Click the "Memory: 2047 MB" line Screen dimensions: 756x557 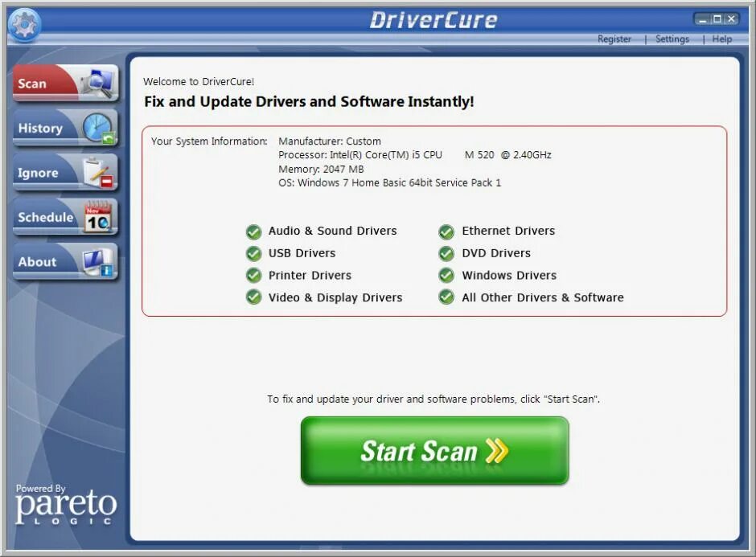pyautogui.click(x=321, y=169)
